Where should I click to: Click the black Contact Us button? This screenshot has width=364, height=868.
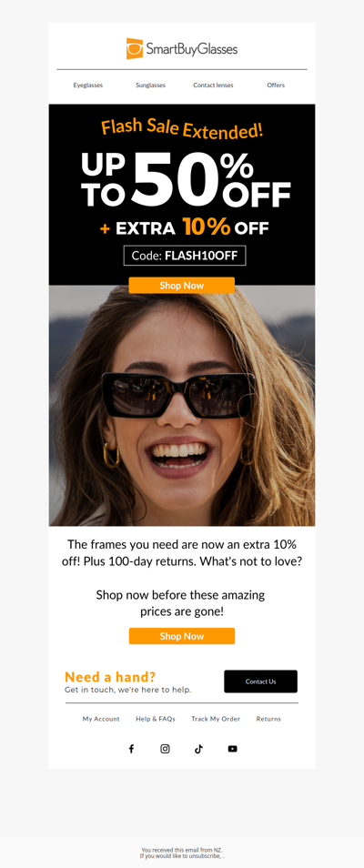(260, 681)
